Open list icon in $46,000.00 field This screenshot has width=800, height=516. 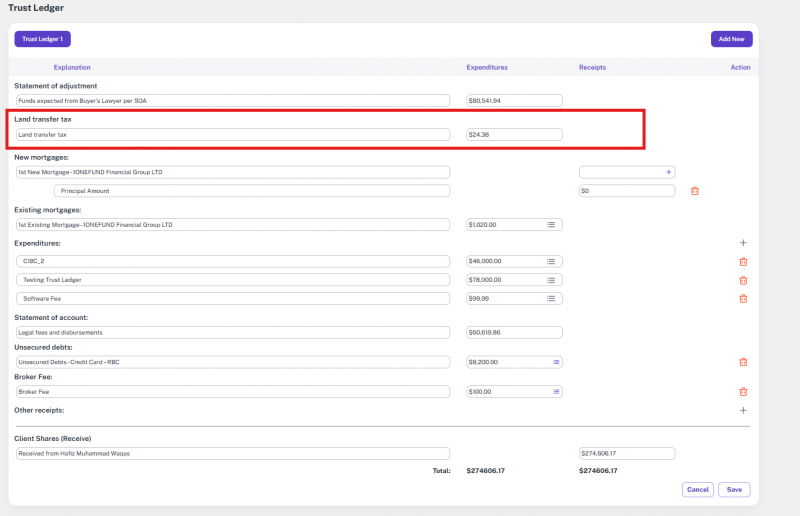pyautogui.click(x=551, y=261)
